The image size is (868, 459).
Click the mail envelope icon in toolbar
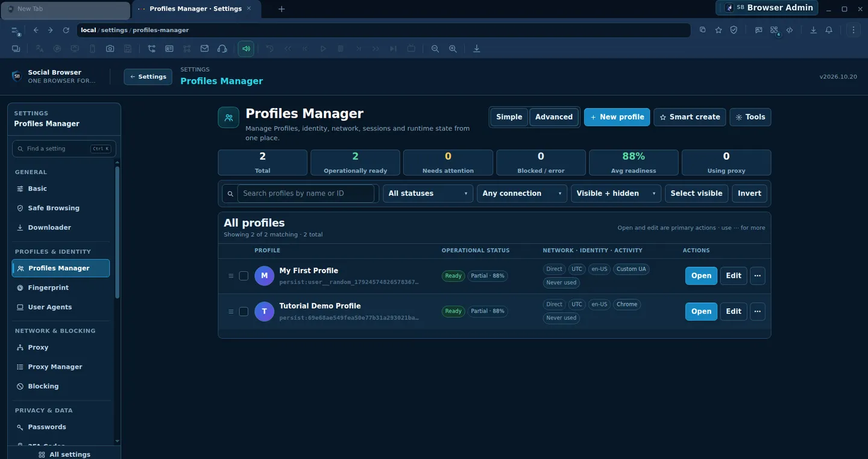[204, 49]
